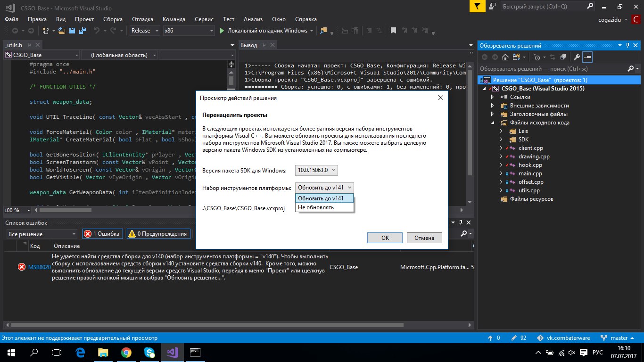Open the Release configuration dropdown

pyautogui.click(x=144, y=31)
